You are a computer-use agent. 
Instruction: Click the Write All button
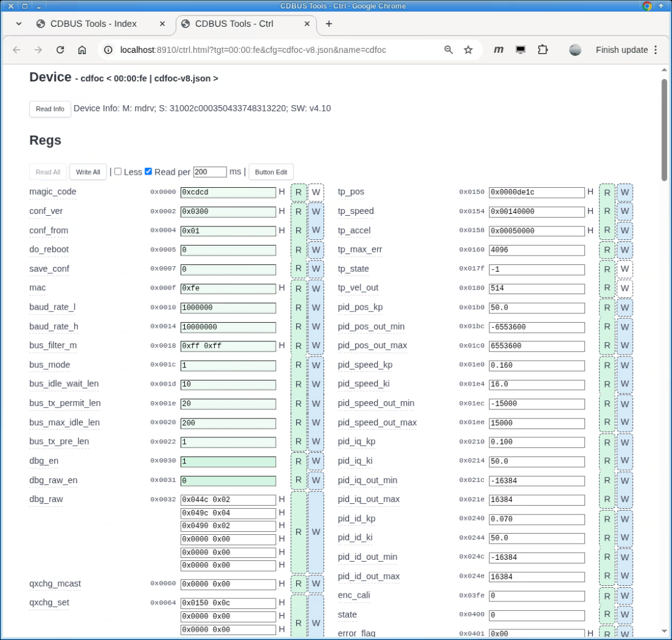(88, 172)
